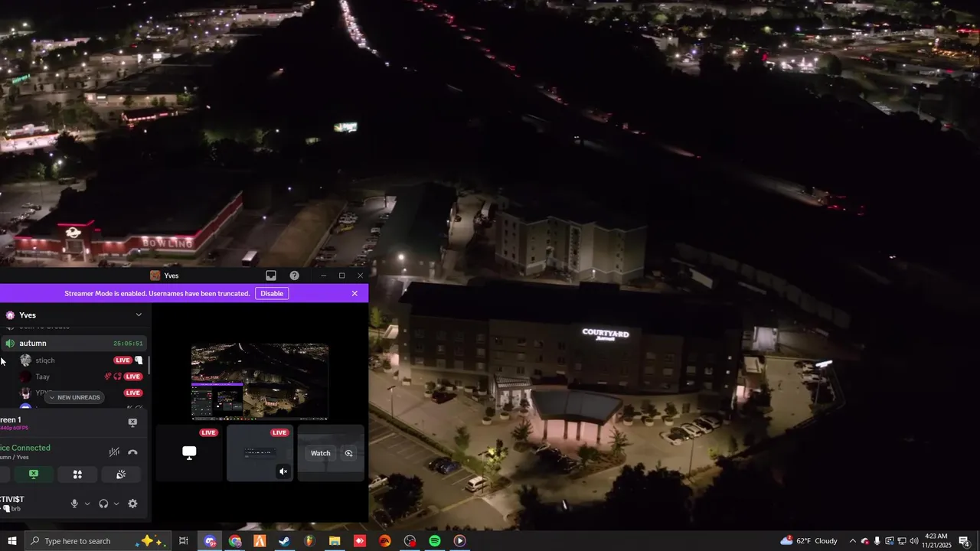Open the Windows Start menu
The height and width of the screenshot is (551, 980).
click(x=11, y=541)
